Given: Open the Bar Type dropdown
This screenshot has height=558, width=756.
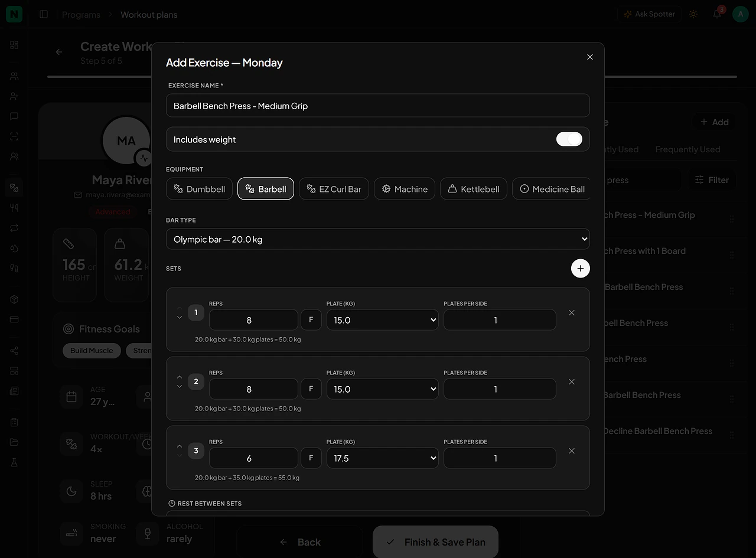Looking at the screenshot, I should (378, 239).
